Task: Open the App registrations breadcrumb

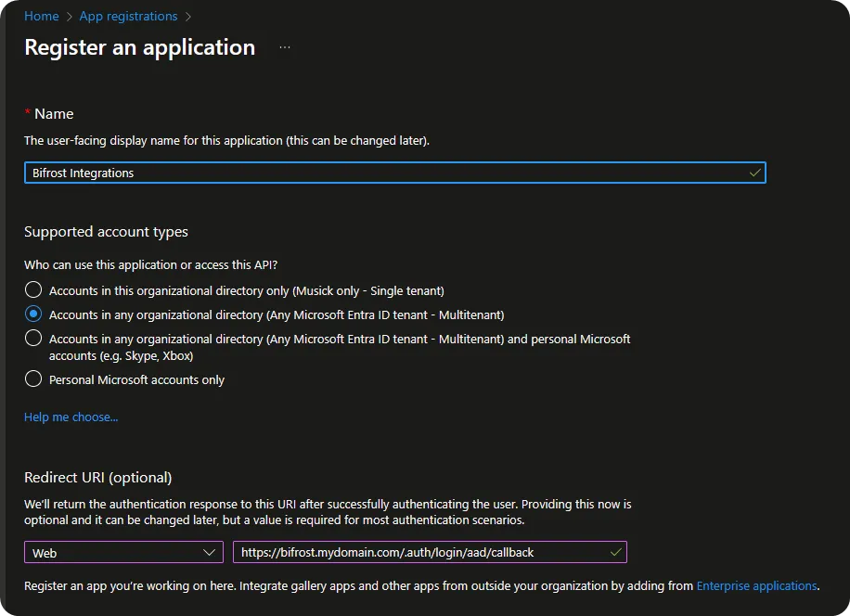Action: pyautogui.click(x=128, y=16)
